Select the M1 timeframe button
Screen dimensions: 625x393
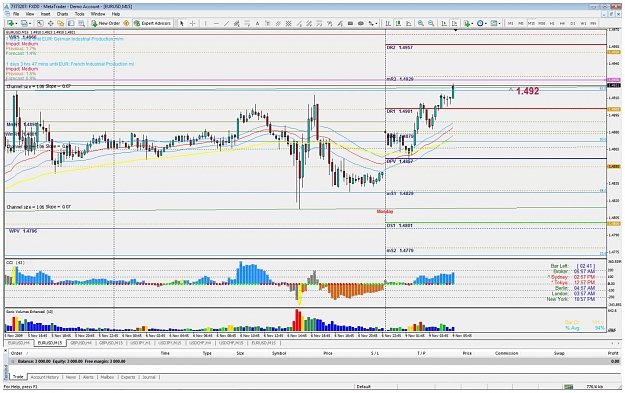pyautogui.click(x=511, y=23)
